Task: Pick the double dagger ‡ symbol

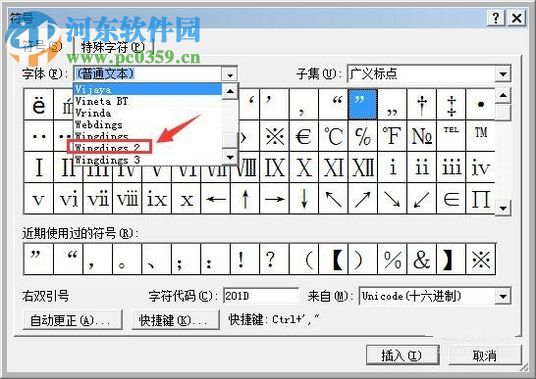Action: 451,104
